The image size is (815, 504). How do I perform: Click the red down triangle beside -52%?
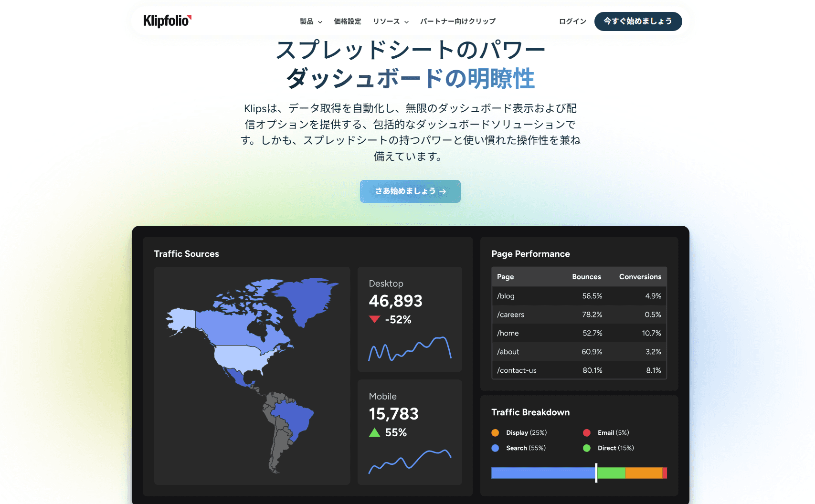coord(374,319)
